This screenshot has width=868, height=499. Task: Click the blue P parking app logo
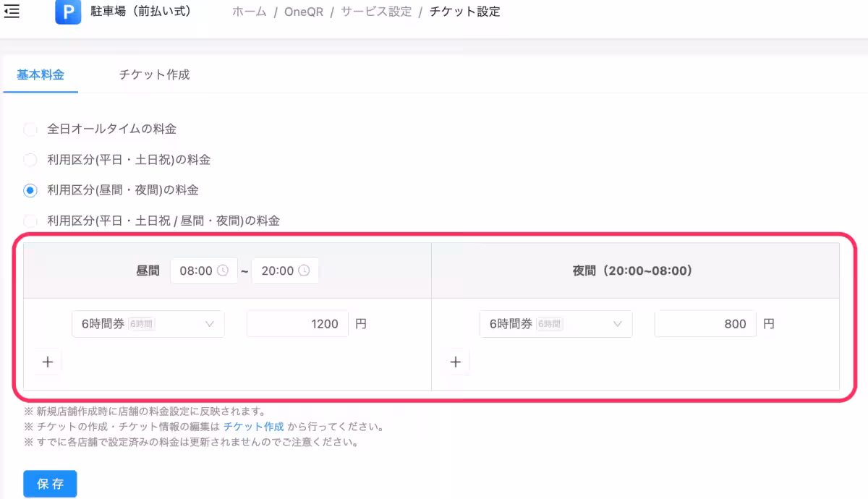pos(67,13)
